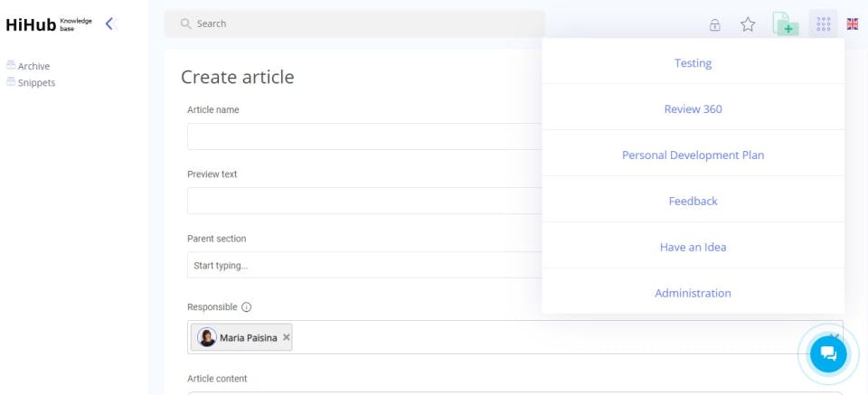Open the blue chat bubble widget
This screenshot has height=395, width=868.
[827, 354]
